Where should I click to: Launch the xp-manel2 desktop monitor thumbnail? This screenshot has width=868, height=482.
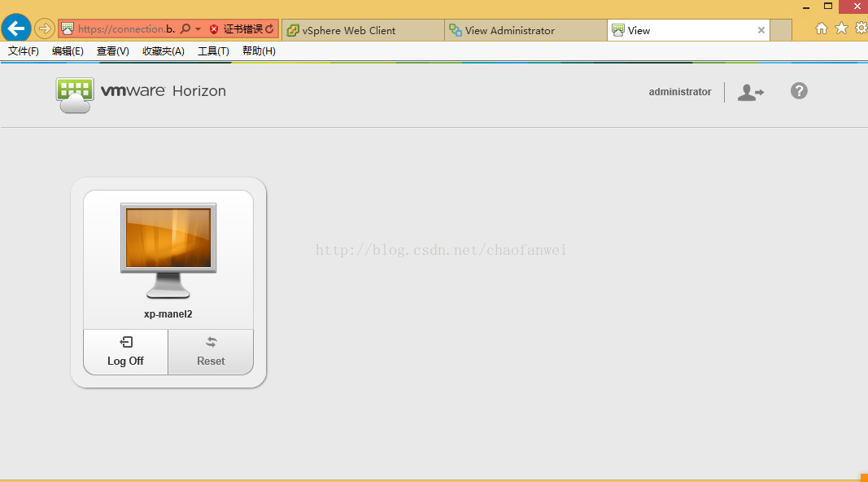tap(168, 251)
